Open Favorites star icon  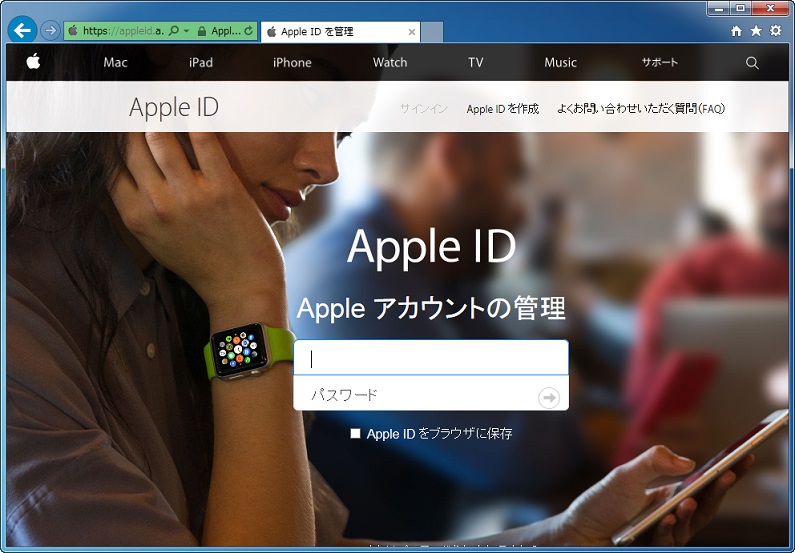(756, 31)
